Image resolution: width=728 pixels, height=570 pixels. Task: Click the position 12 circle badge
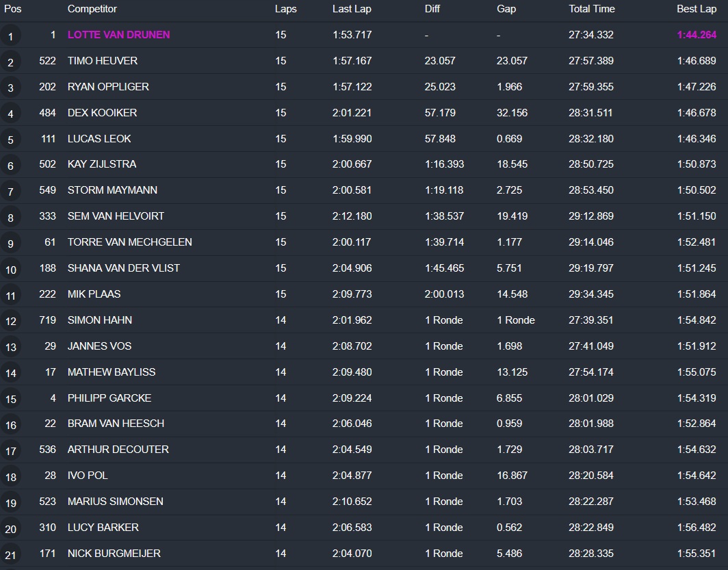coord(10,321)
